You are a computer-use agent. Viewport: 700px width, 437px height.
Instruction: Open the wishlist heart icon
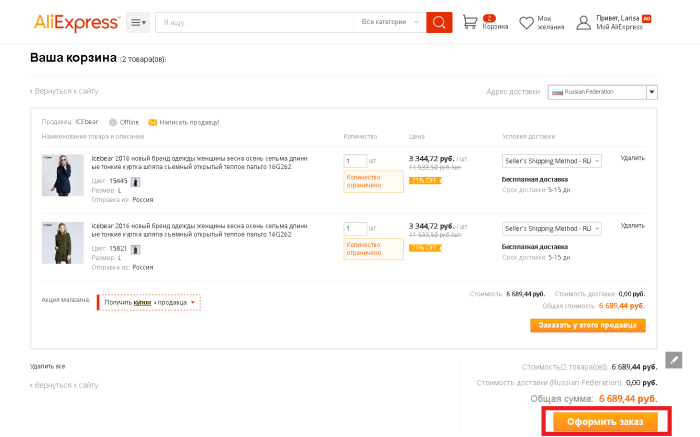[x=526, y=22]
